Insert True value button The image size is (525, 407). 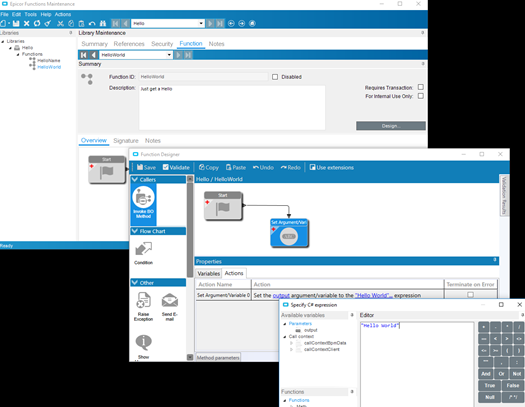(490, 385)
